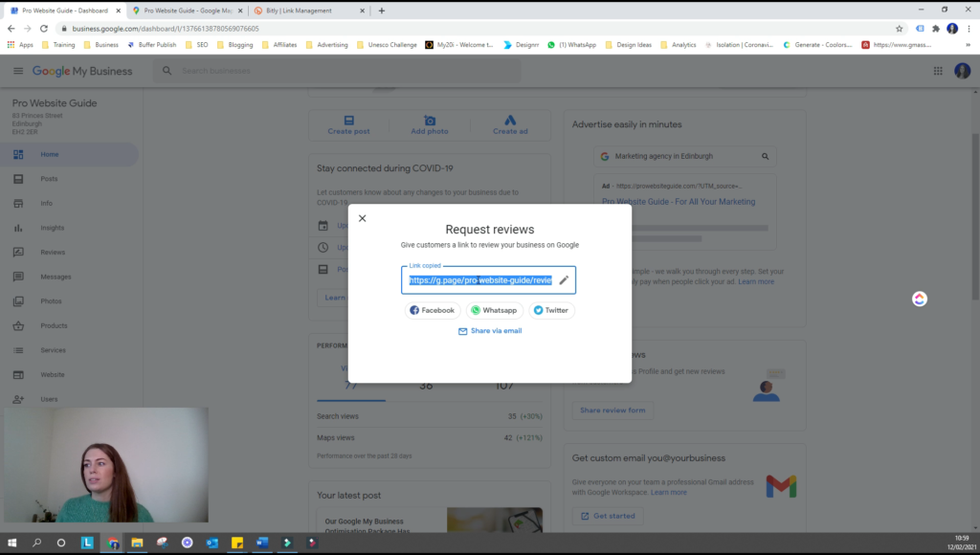The image size is (980, 555).
Task: Open Outlook from the taskbar
Action: pos(212,543)
